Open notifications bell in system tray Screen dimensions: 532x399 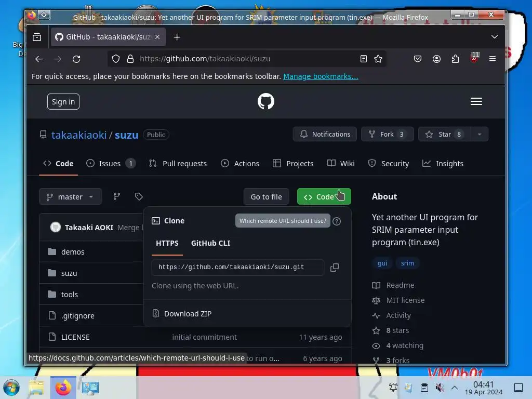(393, 388)
